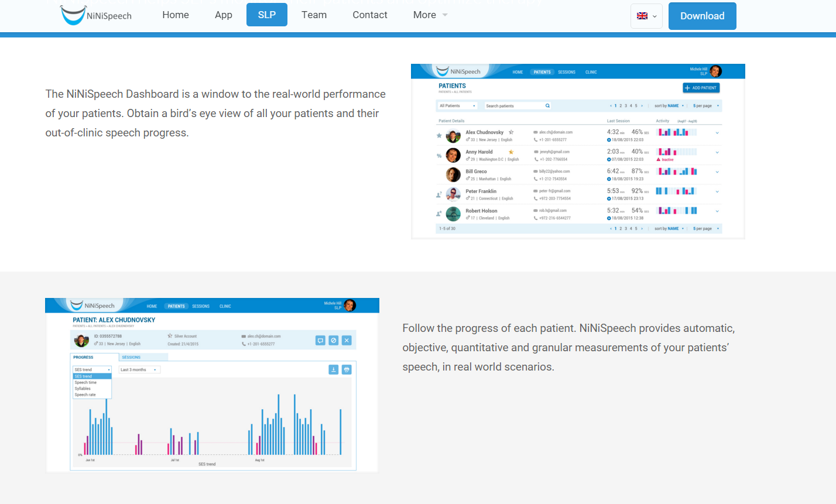Click the blue Download button
The width and height of the screenshot is (836, 504).
pyautogui.click(x=703, y=16)
